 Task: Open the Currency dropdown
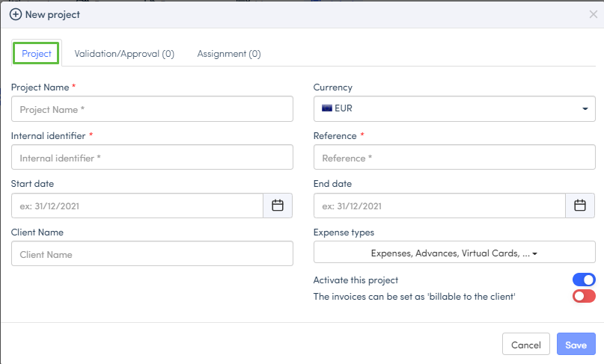pos(454,108)
